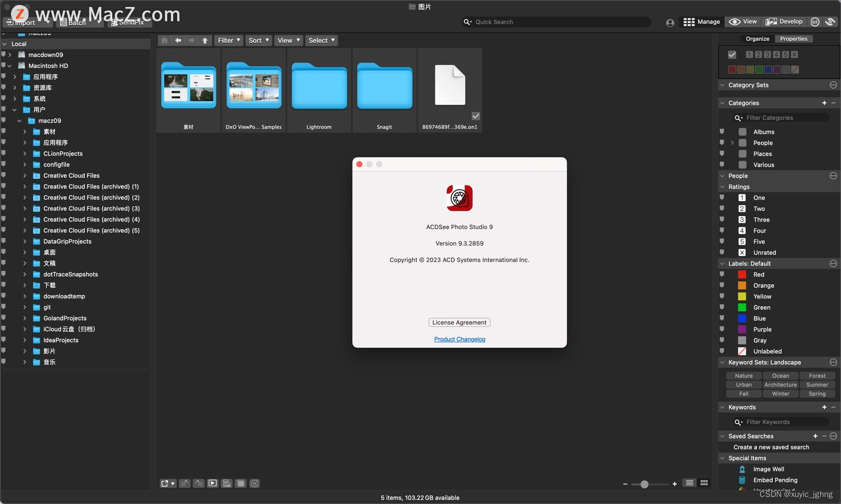
Task: Rotate left icon in bottom toolbar
Action: [185, 484]
